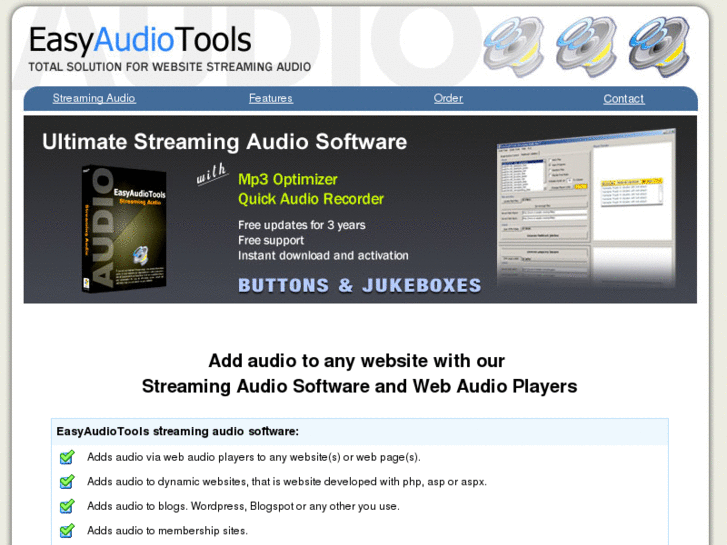Click the checkmark beside 'Adds audio to membership sites'
The height and width of the screenshot is (545, 727).
67,530
